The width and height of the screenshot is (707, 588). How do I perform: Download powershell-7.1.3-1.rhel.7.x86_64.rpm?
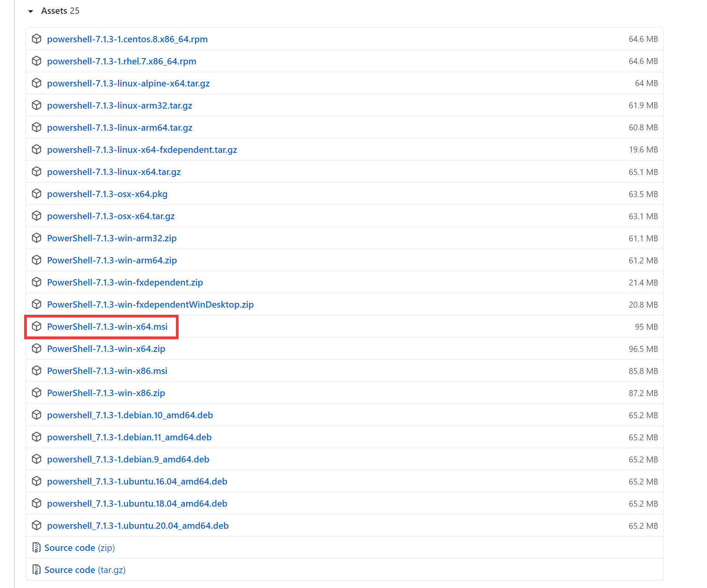[122, 61]
